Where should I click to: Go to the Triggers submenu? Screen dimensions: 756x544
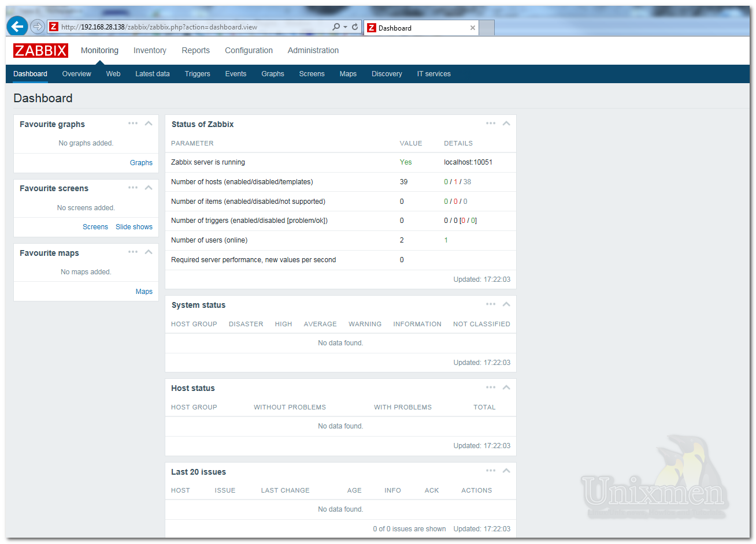[197, 74]
